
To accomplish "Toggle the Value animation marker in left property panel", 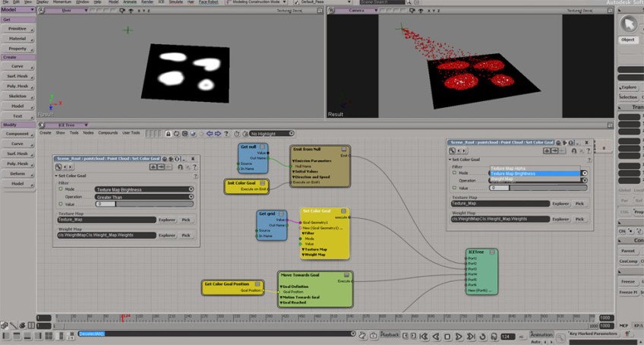I will point(62,204).
